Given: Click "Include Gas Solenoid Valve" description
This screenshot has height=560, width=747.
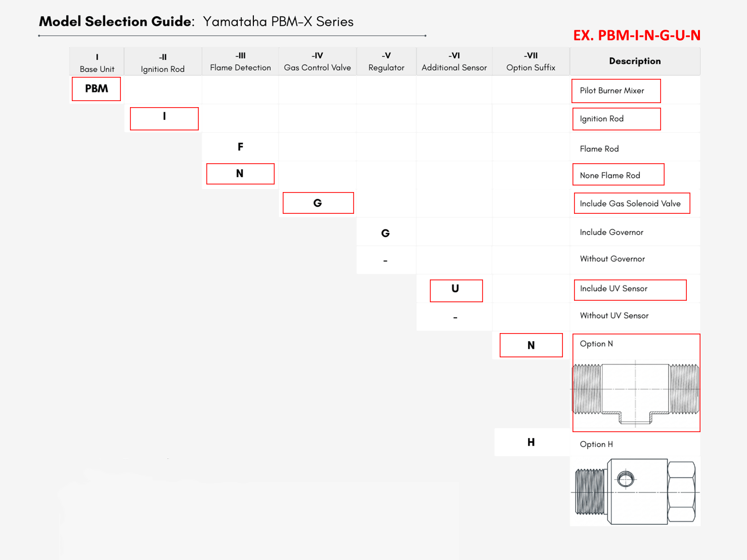Looking at the screenshot, I should coord(631,204).
